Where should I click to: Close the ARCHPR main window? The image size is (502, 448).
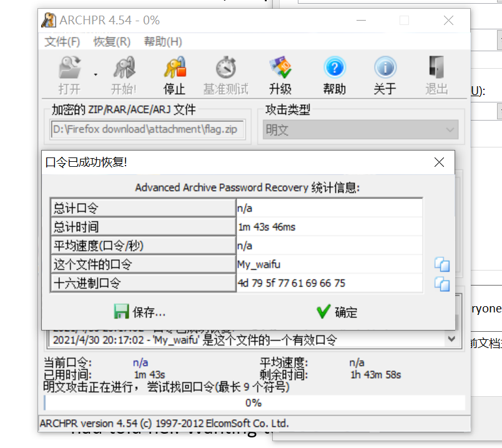(448, 21)
